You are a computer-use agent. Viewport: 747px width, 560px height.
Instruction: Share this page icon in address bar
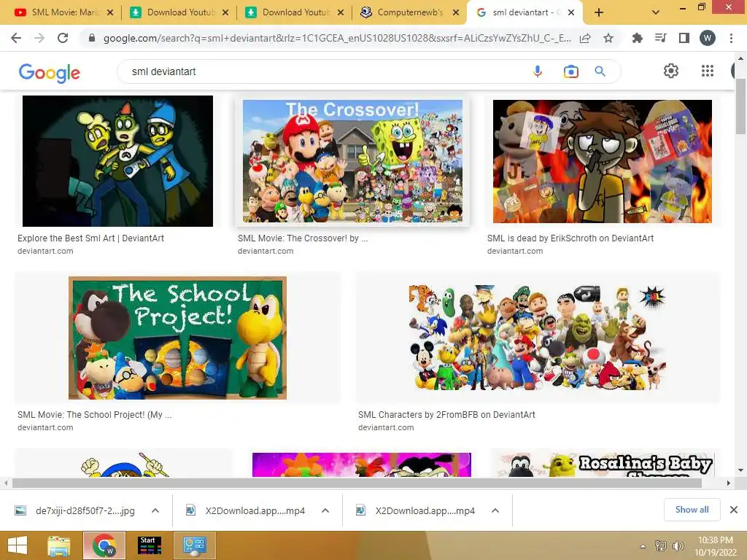[x=585, y=38]
